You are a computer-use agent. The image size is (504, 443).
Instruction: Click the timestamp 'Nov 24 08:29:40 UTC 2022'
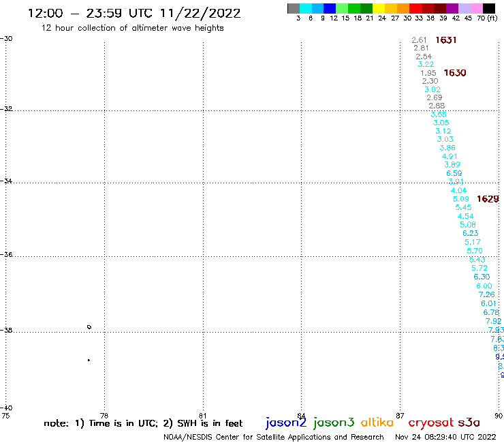pyautogui.click(x=445, y=437)
